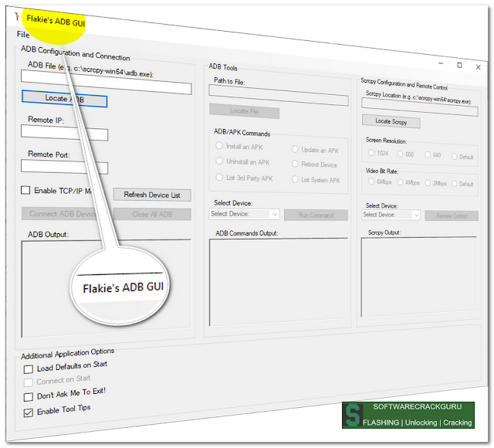Select 2Mbps video bit rate

pyautogui.click(x=428, y=183)
